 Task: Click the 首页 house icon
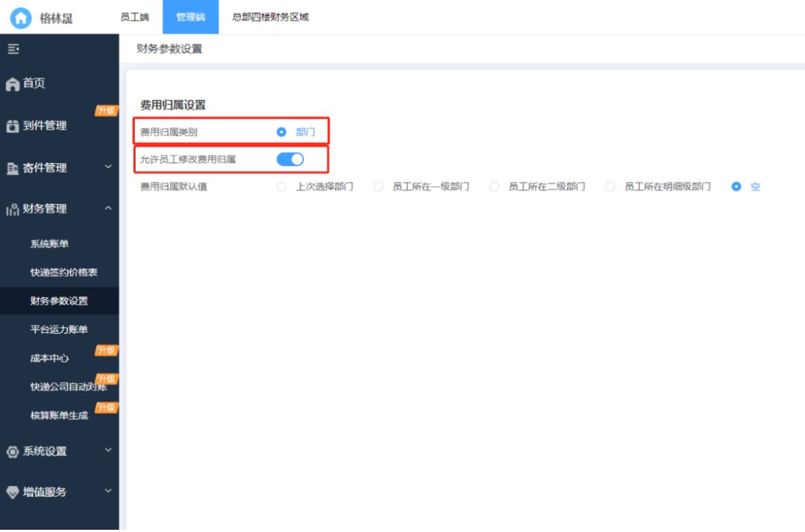13,84
